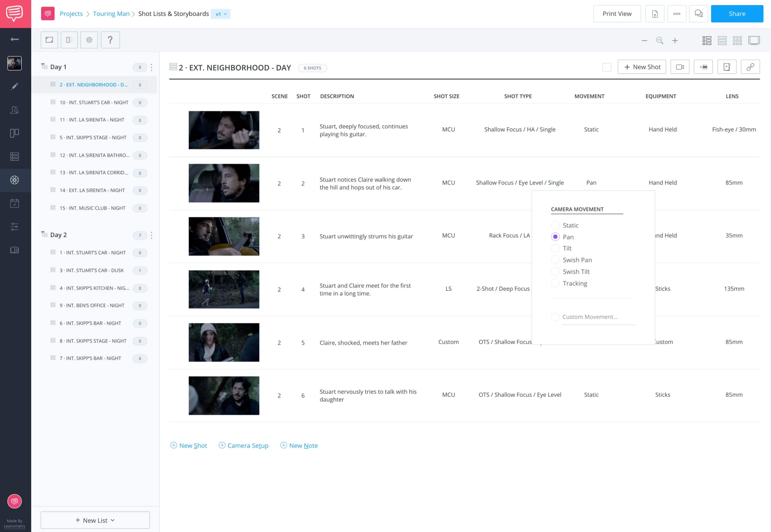The height and width of the screenshot is (532, 771).
Task: Click the two-column grid view icon
Action: [707, 40]
